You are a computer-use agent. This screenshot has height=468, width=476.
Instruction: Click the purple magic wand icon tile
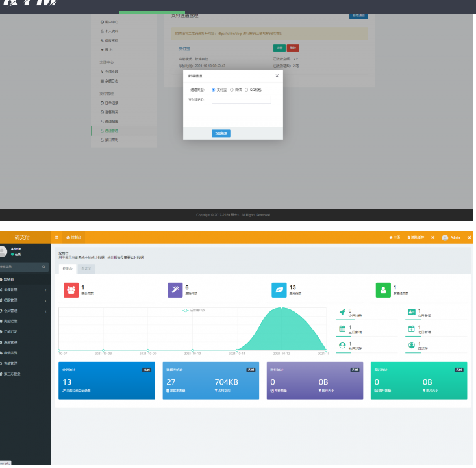coord(175,290)
